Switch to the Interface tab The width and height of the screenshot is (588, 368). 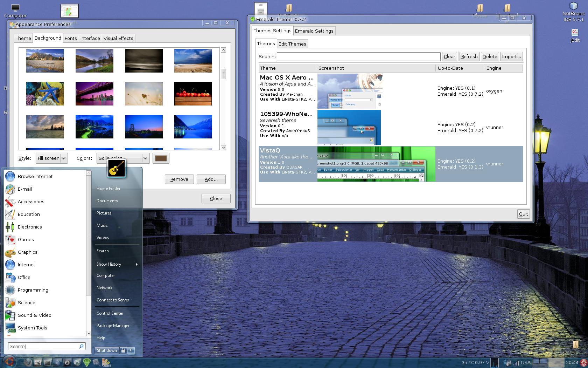[90, 38]
